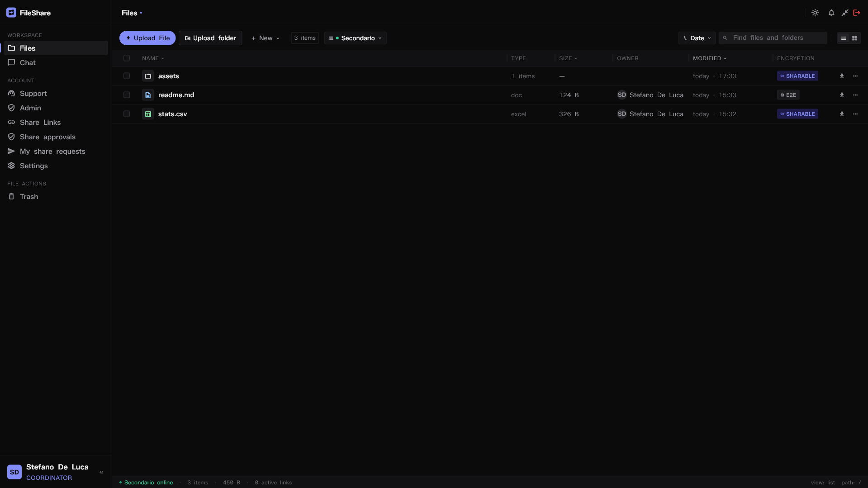Click 'today · 17:33' modified cell

point(715,76)
